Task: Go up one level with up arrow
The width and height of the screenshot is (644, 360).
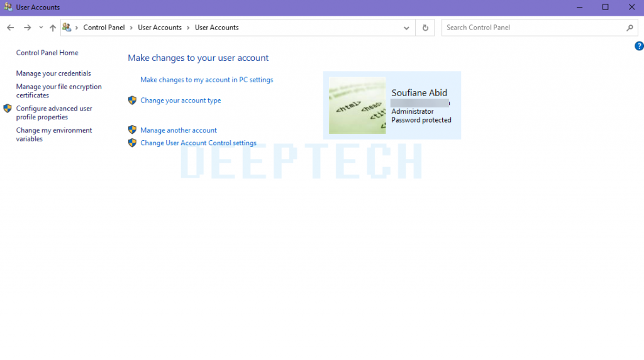Action: click(53, 28)
